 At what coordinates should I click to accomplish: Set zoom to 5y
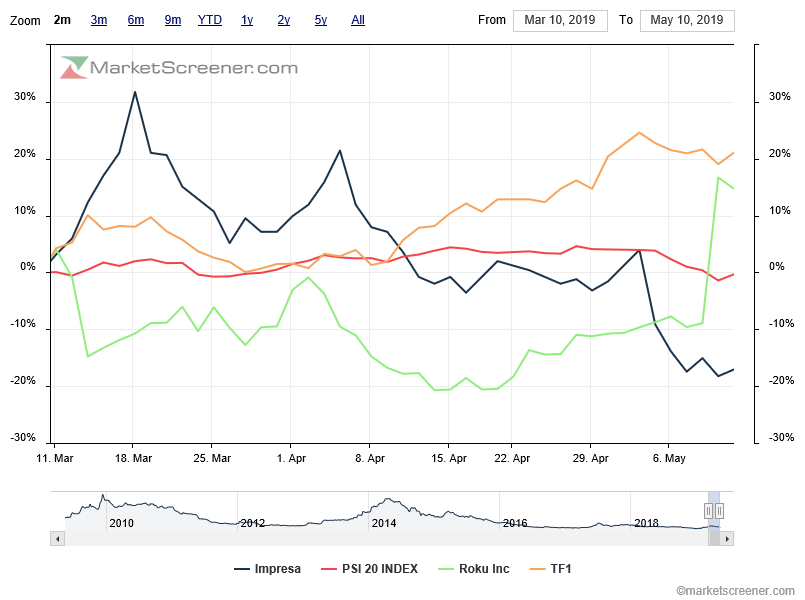[321, 20]
